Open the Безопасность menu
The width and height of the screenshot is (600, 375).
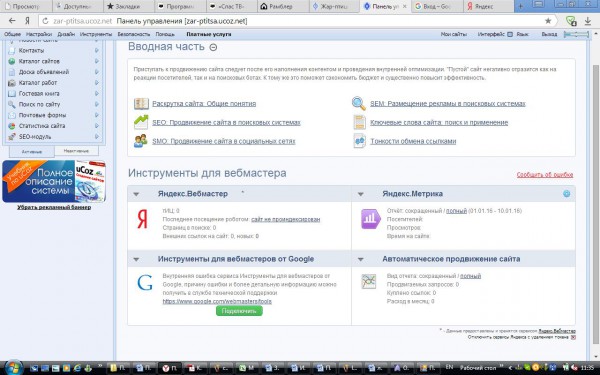[x=134, y=34]
